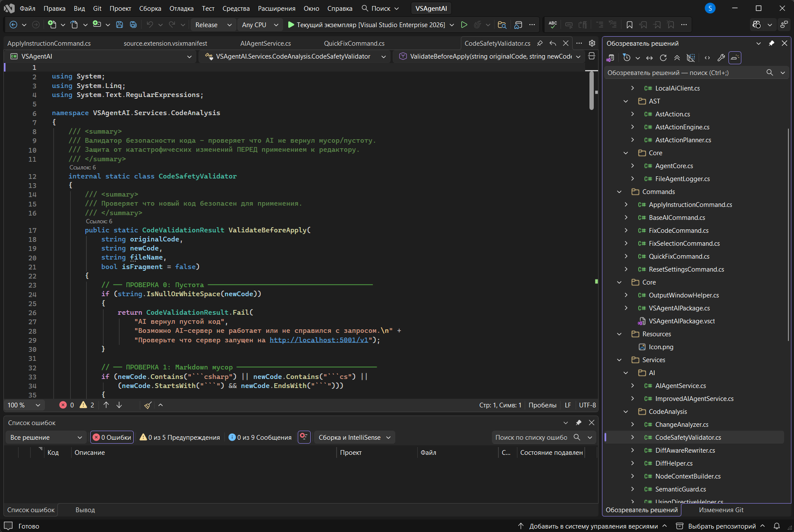Screen dimensions: 794x532
Task: Open Properties wrench icon in Solution Explorer
Action: 721,58
